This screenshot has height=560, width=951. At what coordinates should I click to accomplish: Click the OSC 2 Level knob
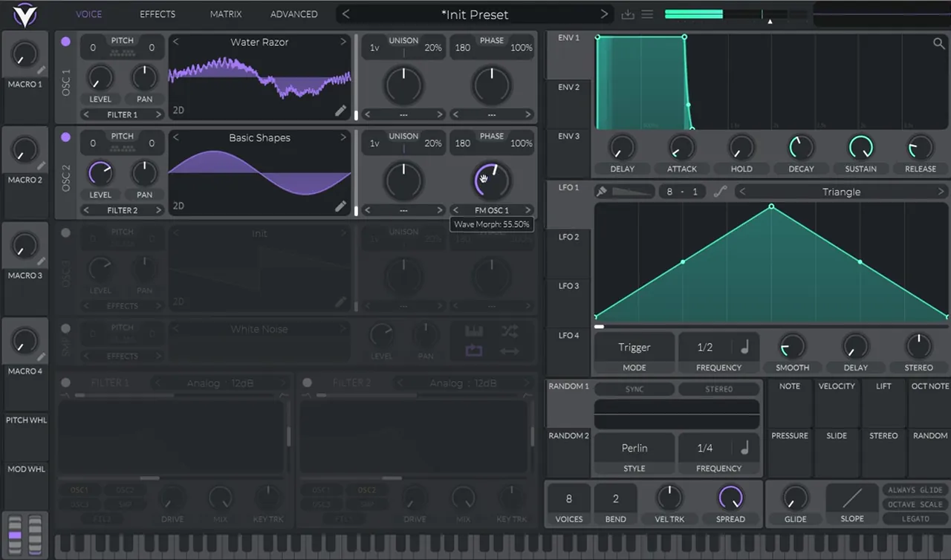(x=100, y=174)
